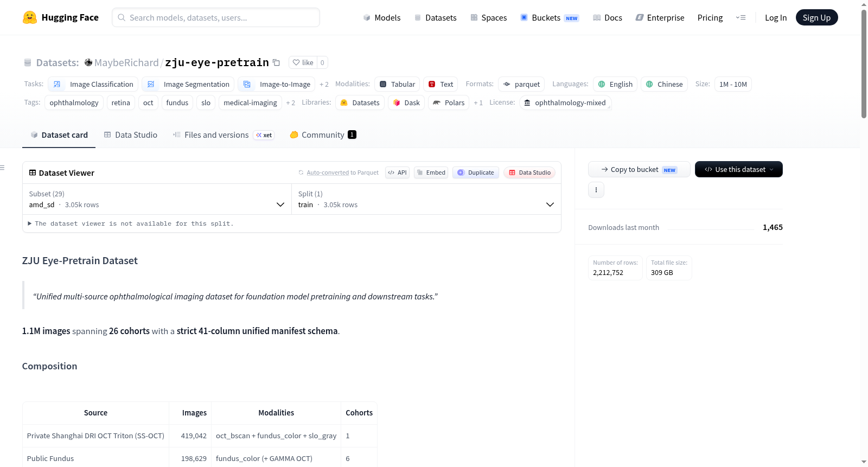Filter by English language tag

(x=615, y=84)
